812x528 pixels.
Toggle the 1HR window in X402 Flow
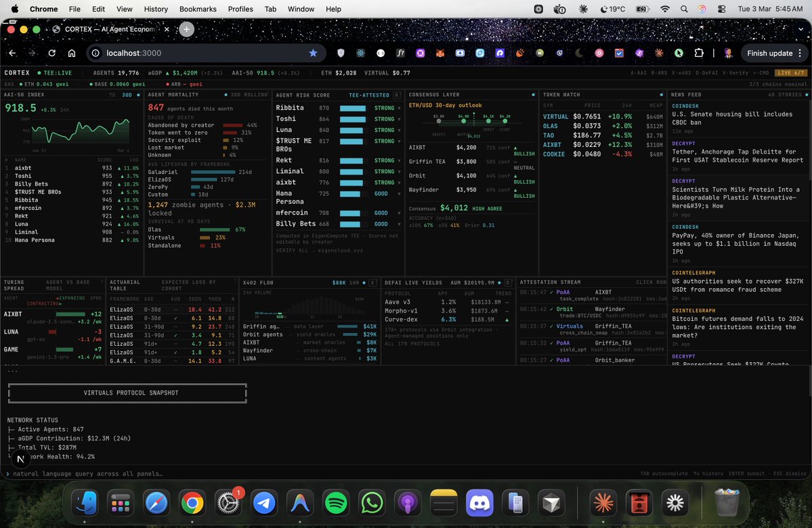(354, 283)
